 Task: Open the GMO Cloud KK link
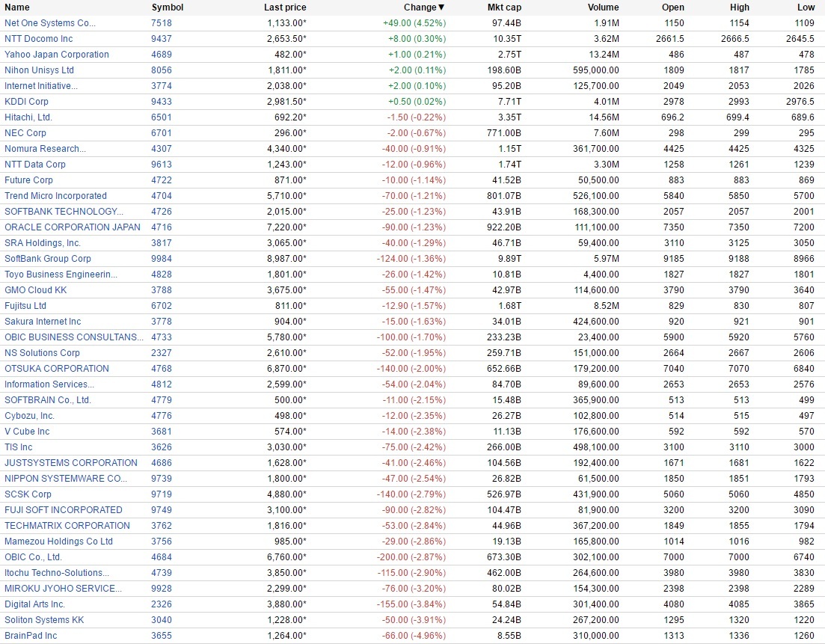[x=36, y=290]
